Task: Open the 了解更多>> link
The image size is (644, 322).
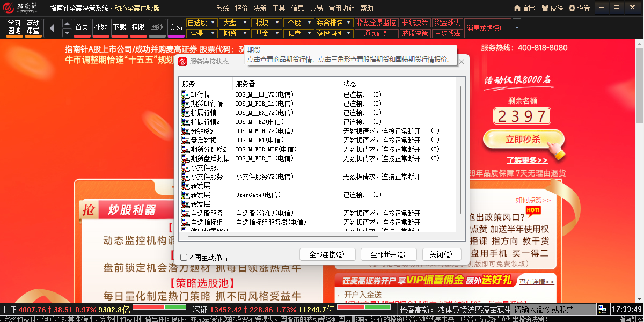Action: point(527,160)
